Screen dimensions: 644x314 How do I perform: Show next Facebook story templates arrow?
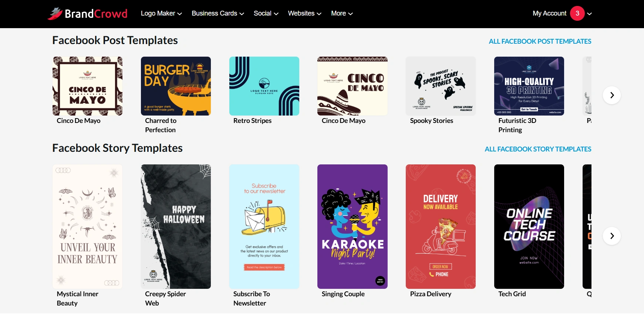click(x=612, y=236)
